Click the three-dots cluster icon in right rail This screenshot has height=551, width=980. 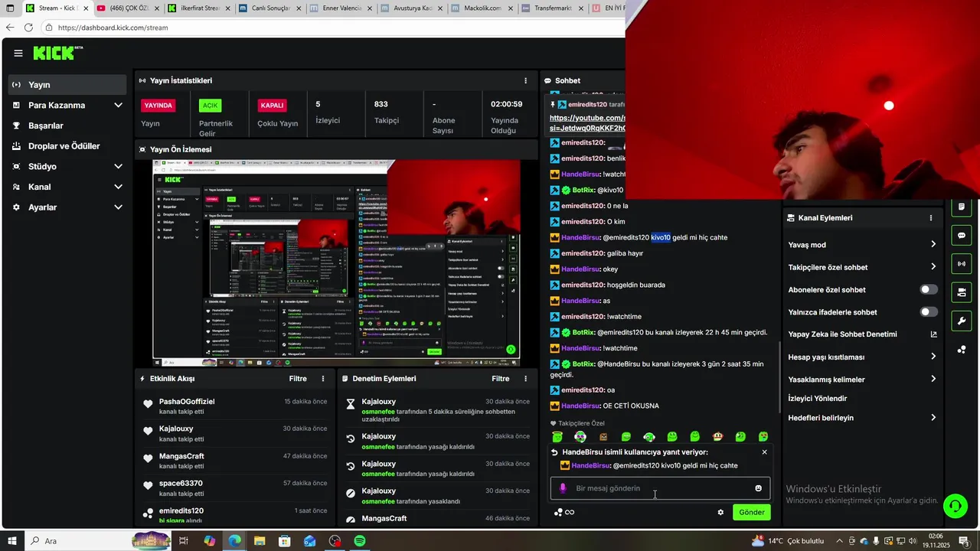961,350
